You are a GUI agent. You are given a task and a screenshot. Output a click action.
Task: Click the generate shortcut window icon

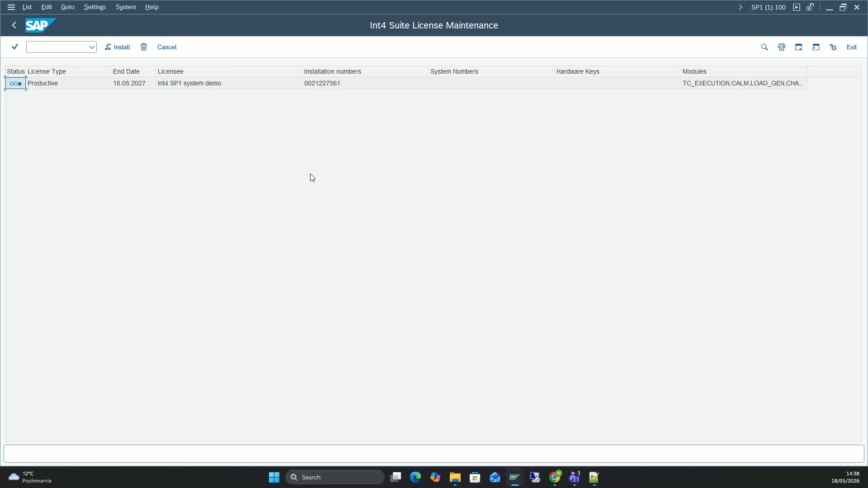tap(816, 47)
